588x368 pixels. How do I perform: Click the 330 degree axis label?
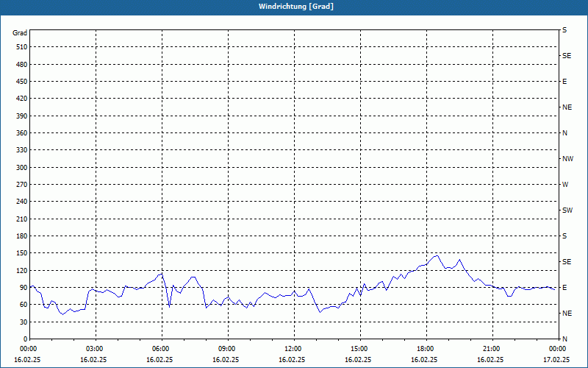[22, 150]
